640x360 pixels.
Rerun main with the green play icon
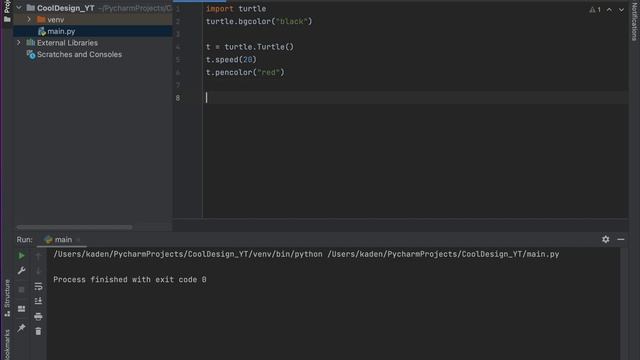(x=21, y=256)
